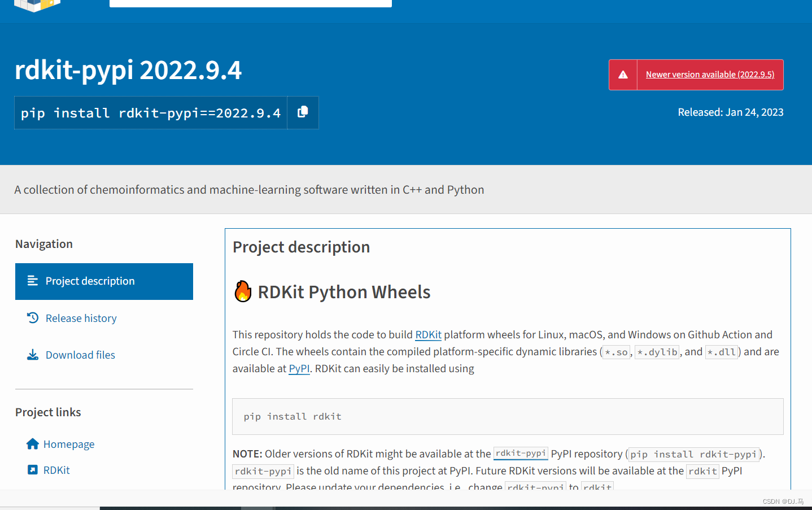Click the 'Project links' sidebar heading
This screenshot has width=812, height=510.
(x=48, y=412)
